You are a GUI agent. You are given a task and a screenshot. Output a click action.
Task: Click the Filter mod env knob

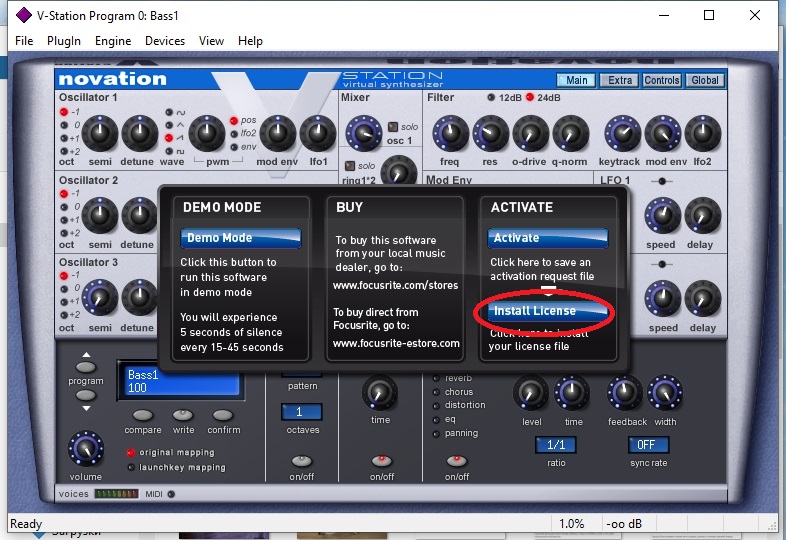tap(663, 133)
